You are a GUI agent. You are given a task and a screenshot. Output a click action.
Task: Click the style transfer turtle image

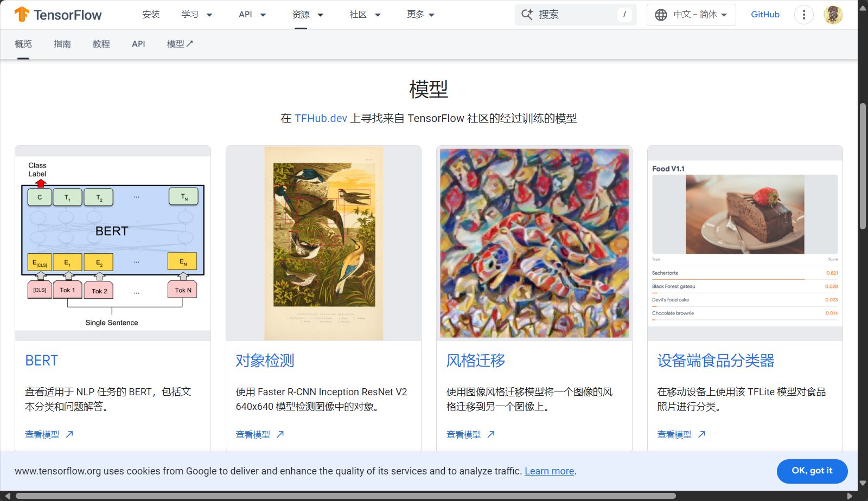click(x=534, y=243)
